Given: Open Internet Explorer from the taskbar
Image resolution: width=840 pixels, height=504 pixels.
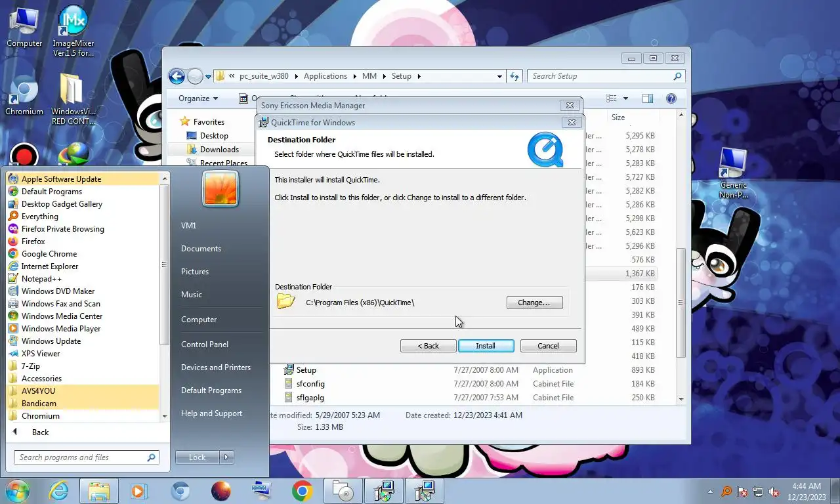Looking at the screenshot, I should (x=58, y=490).
